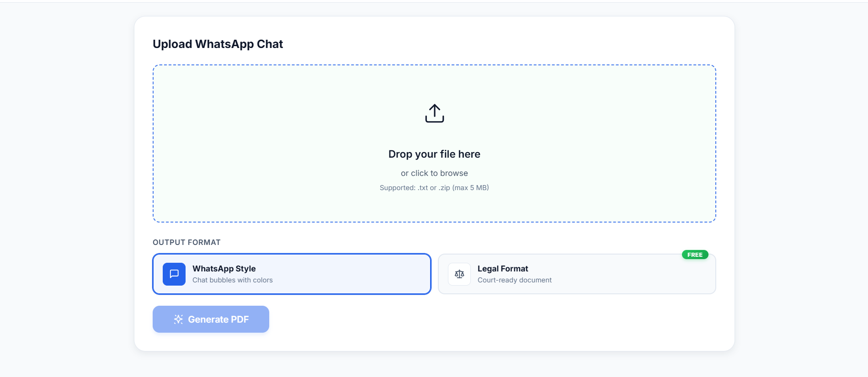868x377 pixels.
Task: Click the "Upload WhatsApp Chat" heading
Action: [x=218, y=44]
